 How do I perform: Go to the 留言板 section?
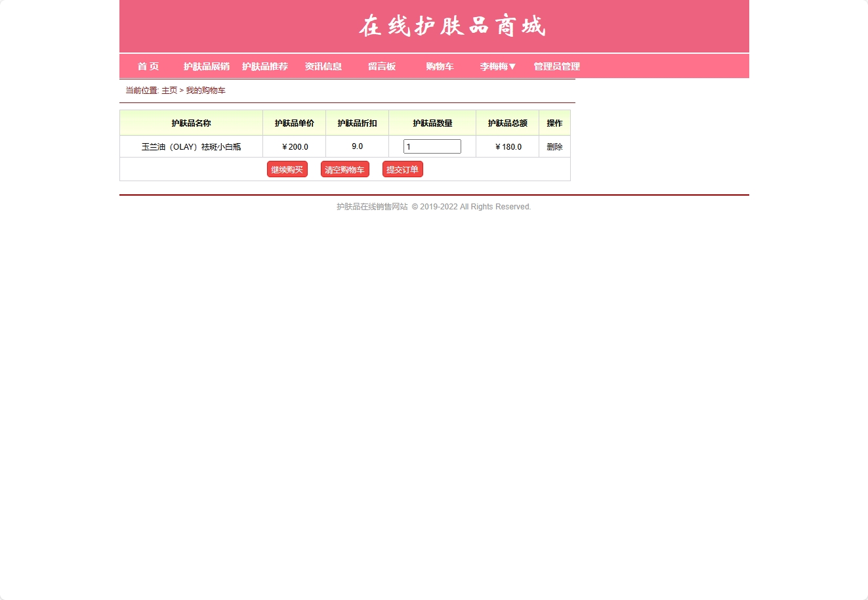click(382, 66)
